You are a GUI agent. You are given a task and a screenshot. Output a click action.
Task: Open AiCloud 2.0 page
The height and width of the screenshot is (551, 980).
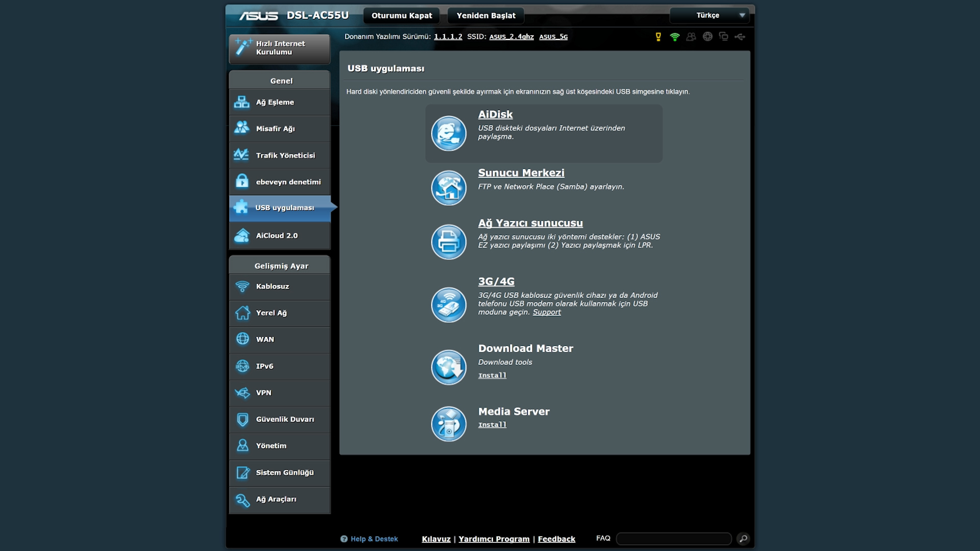pyautogui.click(x=280, y=236)
